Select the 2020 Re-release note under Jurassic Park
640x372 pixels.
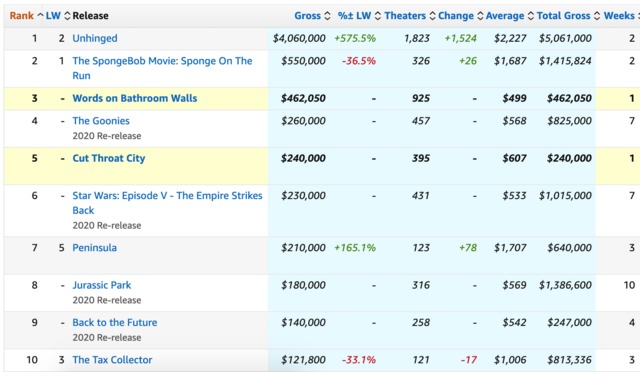click(x=107, y=300)
